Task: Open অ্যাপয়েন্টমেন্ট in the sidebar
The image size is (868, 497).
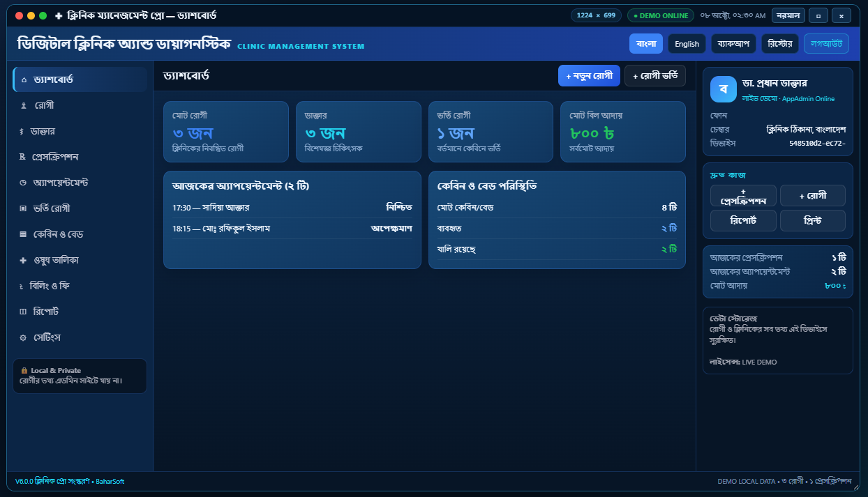Action: coord(80,183)
